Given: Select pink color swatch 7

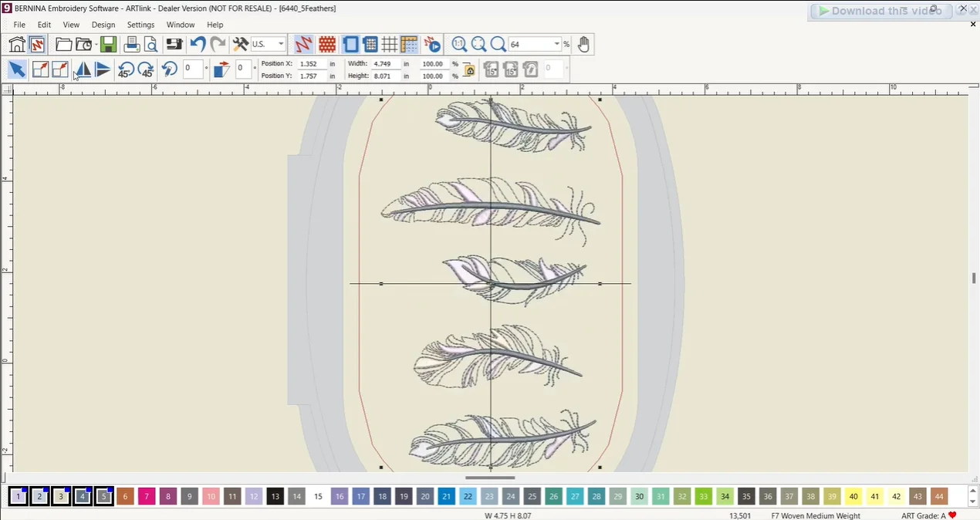Looking at the screenshot, I should point(147,496).
